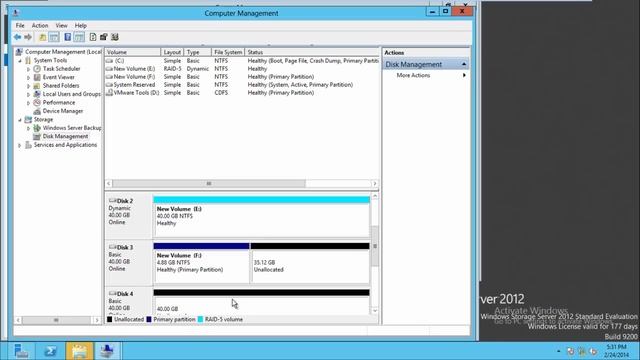Click the Unallocated black legend swatch

109,319
